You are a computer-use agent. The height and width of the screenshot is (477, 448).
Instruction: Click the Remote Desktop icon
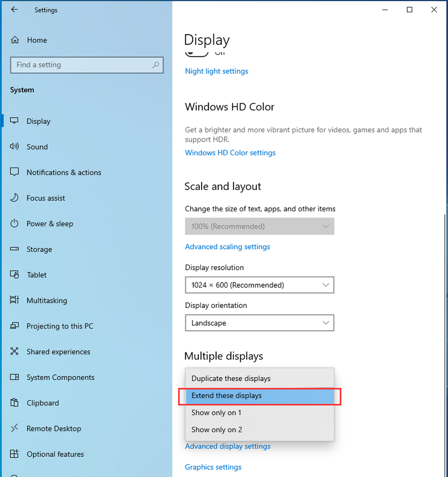tap(15, 429)
